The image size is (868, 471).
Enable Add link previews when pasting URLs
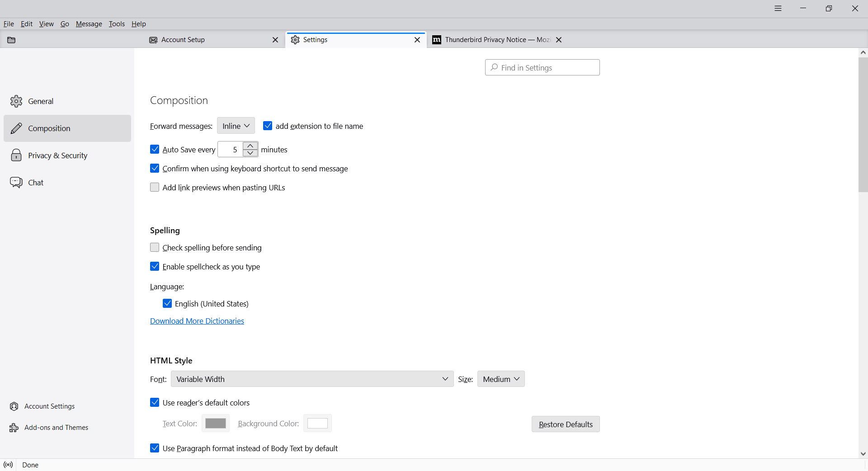[155, 188]
